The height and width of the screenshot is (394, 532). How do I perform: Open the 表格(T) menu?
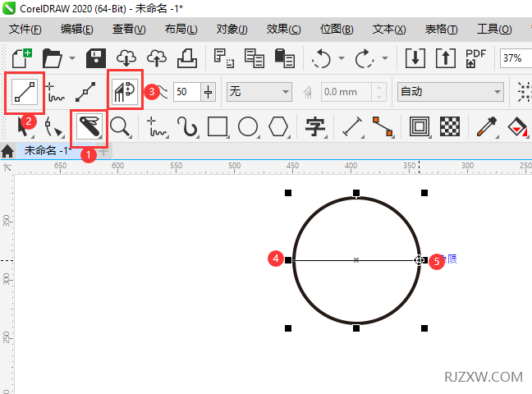point(441,30)
